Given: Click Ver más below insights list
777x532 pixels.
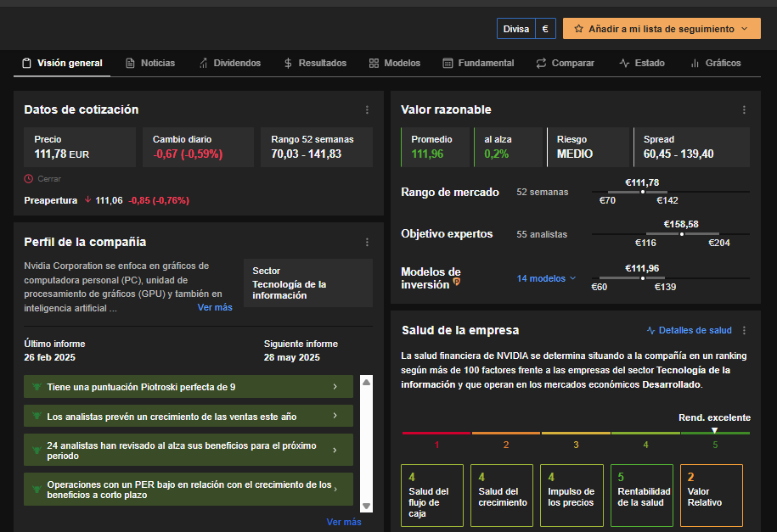Looking at the screenshot, I should 344,522.
